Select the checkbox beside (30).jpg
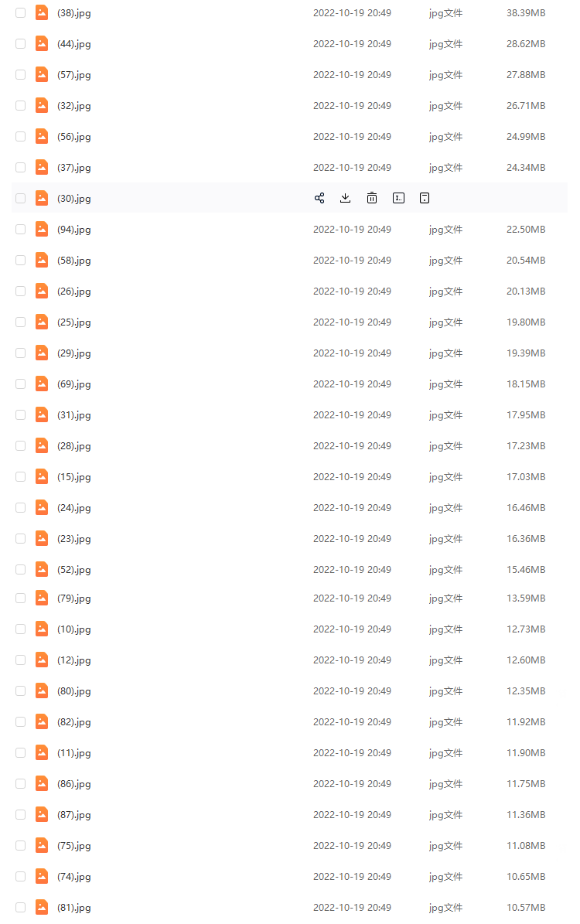Image resolution: width=580 pixels, height=924 pixels. [x=21, y=199]
